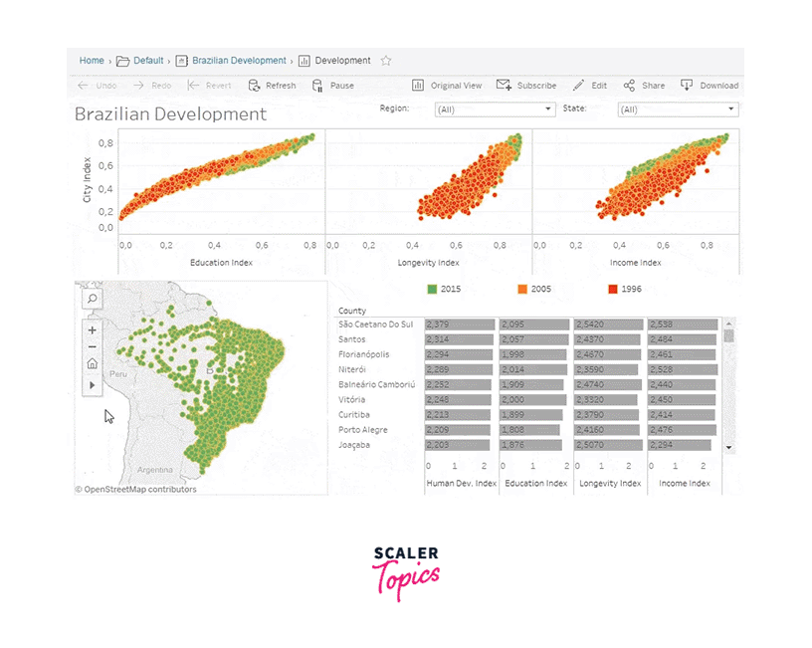Screen dimensions: 812x648
Task: Open the map search magnifier tool
Action: pyautogui.click(x=91, y=298)
